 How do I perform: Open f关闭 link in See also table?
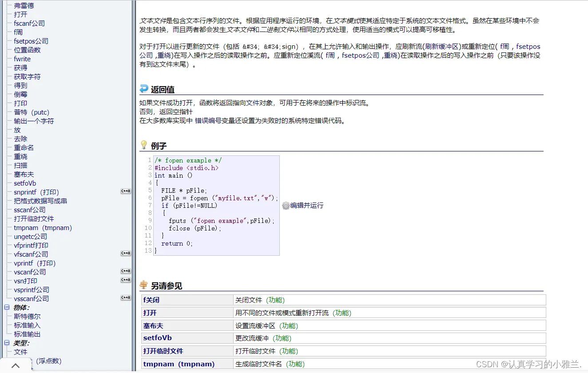coord(151,300)
